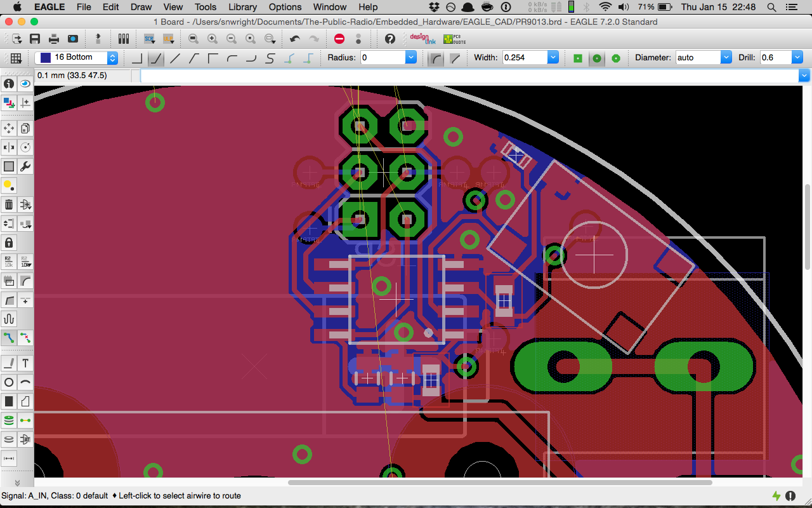This screenshot has height=508, width=812.
Task: Open the layer dropdown showing 16 Bottom
Action: (76, 58)
